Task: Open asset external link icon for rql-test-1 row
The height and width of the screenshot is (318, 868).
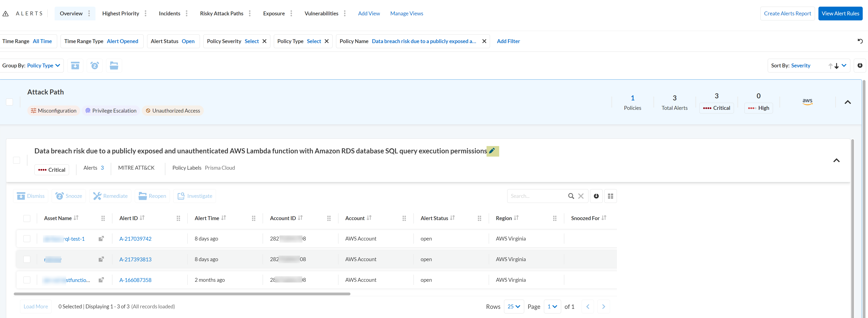Action: [x=101, y=239]
